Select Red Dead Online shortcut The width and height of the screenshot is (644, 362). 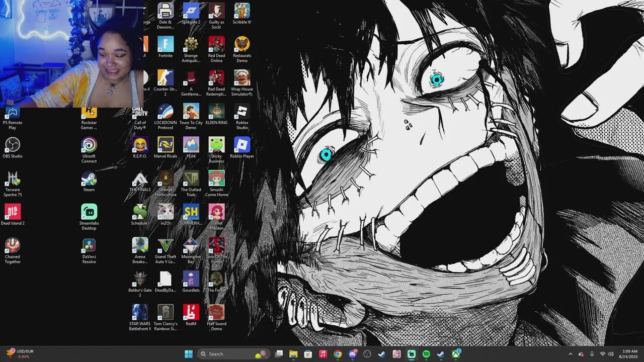[x=216, y=49]
